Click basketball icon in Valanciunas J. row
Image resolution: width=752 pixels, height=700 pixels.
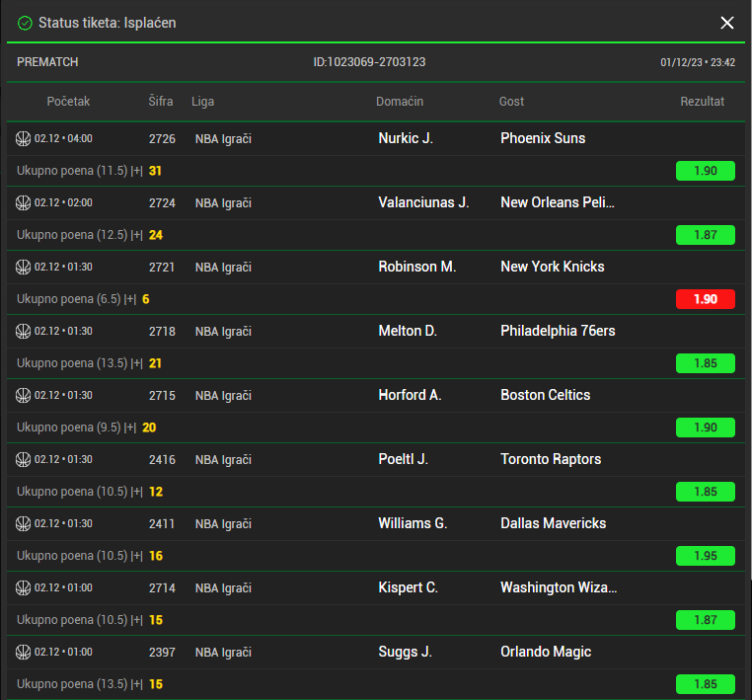(x=23, y=203)
